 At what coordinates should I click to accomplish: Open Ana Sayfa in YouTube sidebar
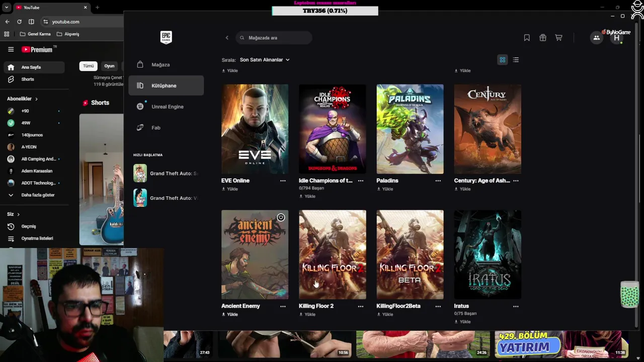pyautogui.click(x=34, y=67)
